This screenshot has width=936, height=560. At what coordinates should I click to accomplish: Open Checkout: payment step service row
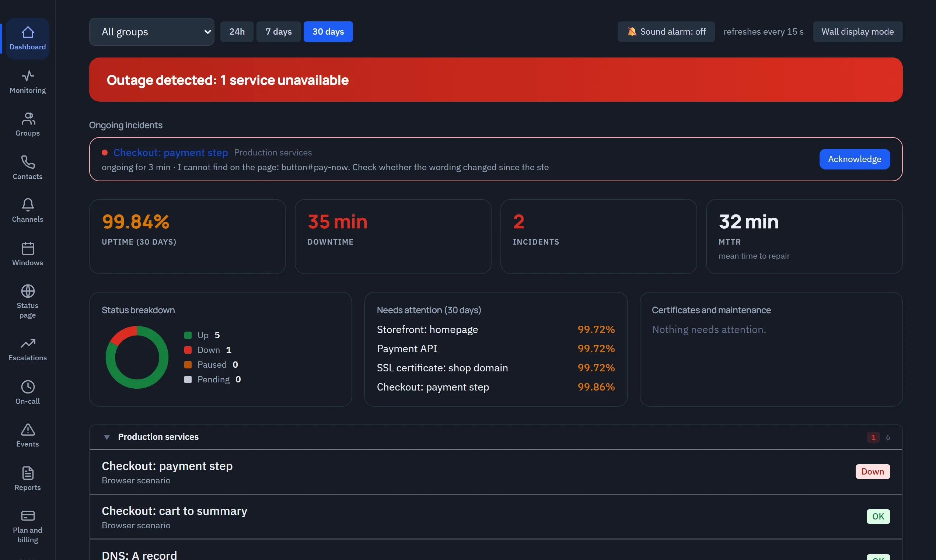[x=496, y=472]
